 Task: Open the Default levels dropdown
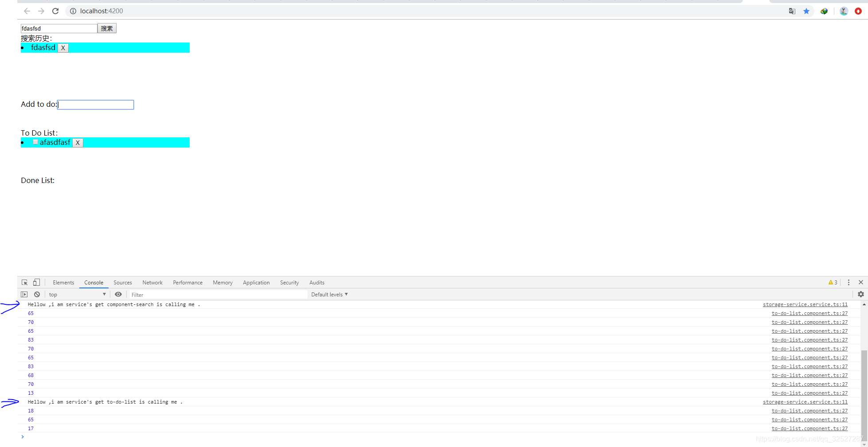(329, 294)
